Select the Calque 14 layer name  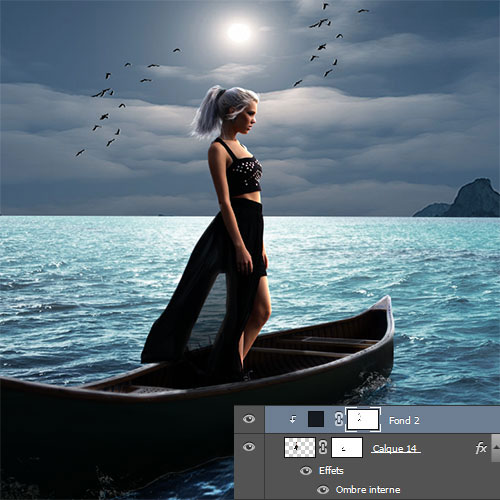click(395, 448)
